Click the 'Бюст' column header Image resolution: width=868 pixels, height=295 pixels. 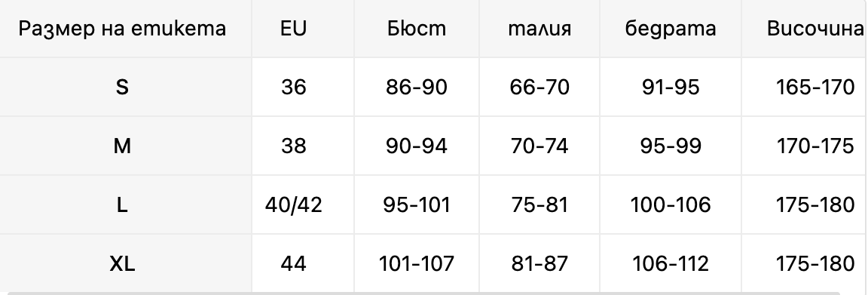416,29
